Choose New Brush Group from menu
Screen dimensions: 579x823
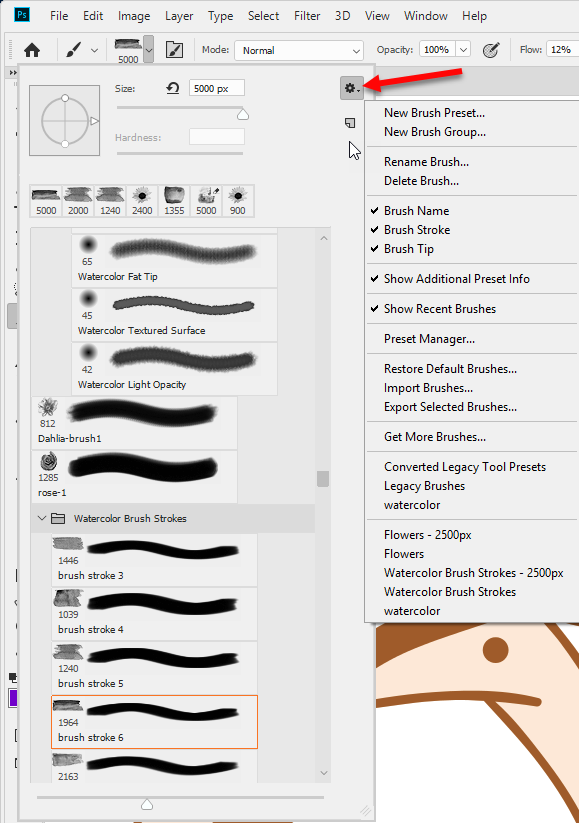click(435, 132)
